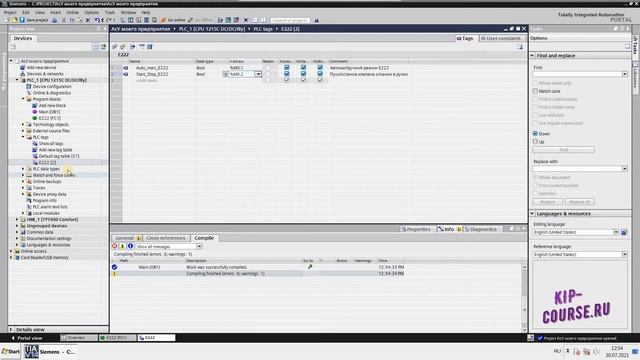The height and width of the screenshot is (360, 640).
Task: Click the Devices tab view toggle icon
Action: click(96, 47)
